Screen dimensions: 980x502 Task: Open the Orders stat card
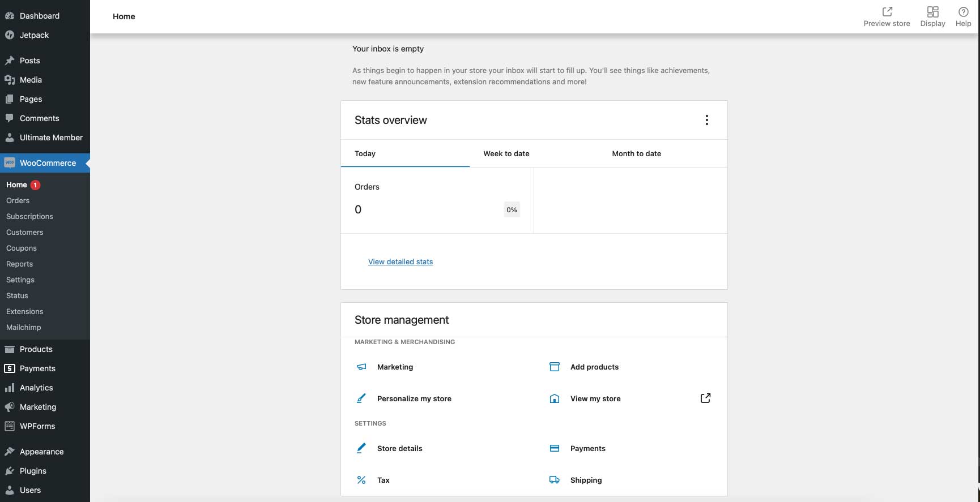pyautogui.click(x=437, y=200)
